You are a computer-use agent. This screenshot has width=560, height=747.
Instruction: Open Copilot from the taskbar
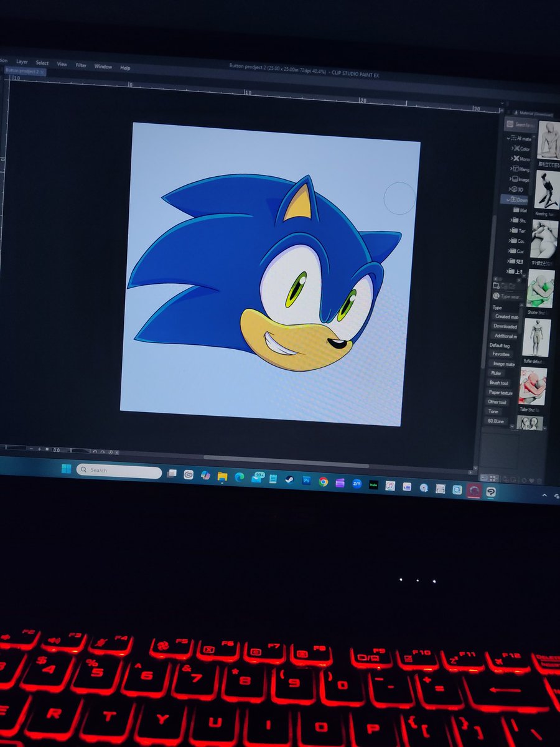point(205,476)
